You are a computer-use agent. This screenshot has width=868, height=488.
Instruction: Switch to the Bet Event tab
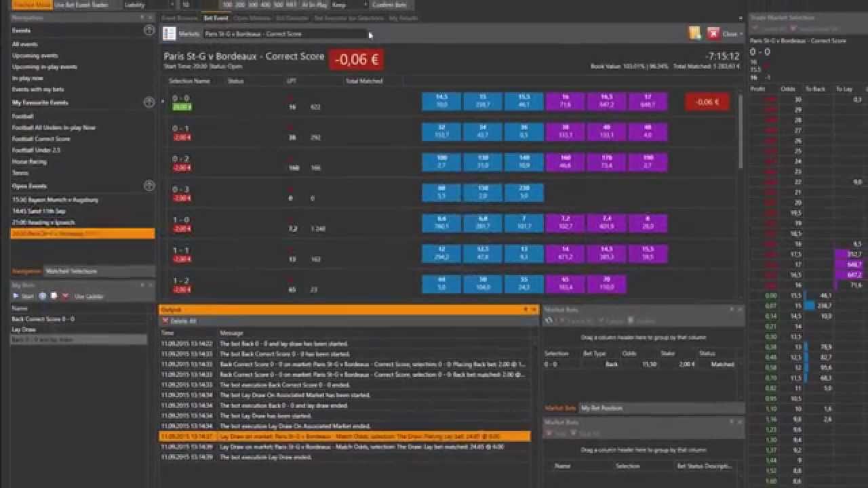pyautogui.click(x=216, y=18)
